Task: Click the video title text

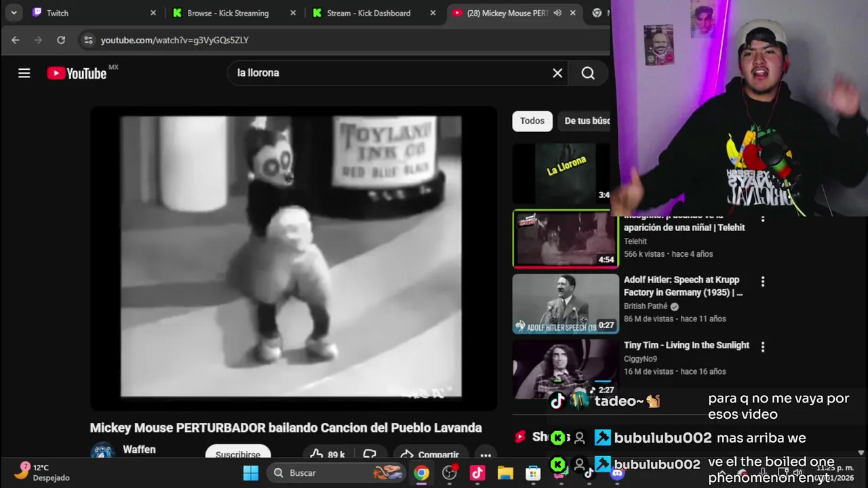Action: coord(285,428)
